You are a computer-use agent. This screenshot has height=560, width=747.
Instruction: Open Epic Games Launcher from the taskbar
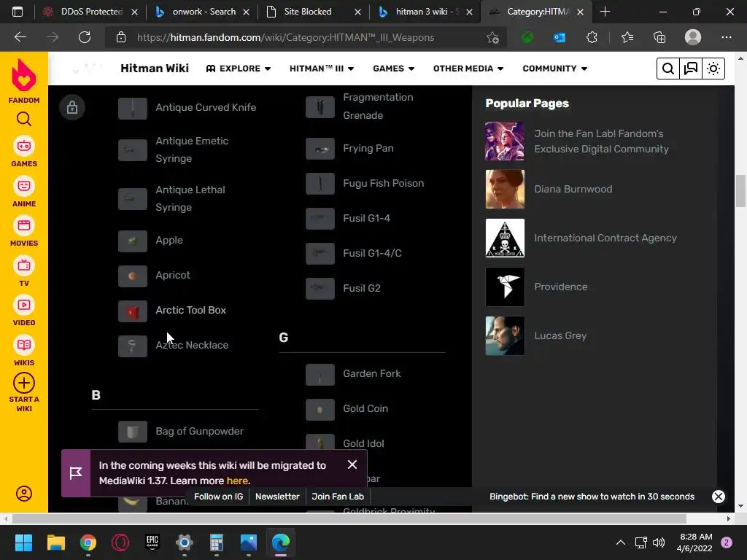(152, 542)
